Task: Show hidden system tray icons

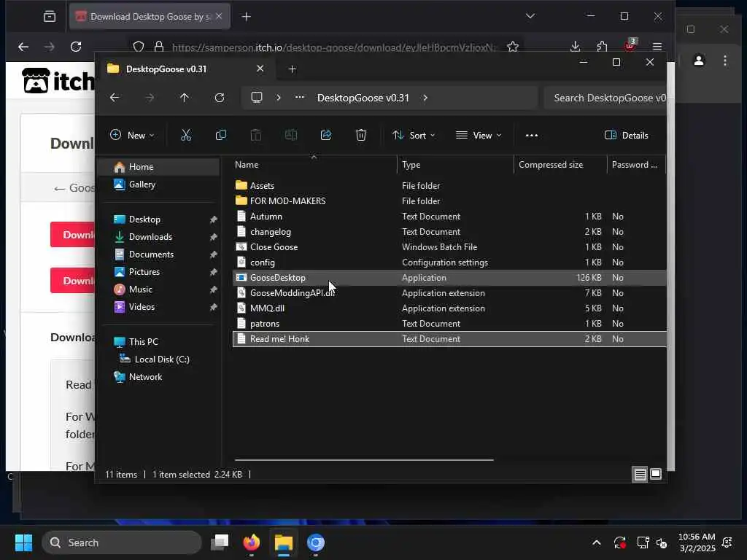Action: [597, 542]
